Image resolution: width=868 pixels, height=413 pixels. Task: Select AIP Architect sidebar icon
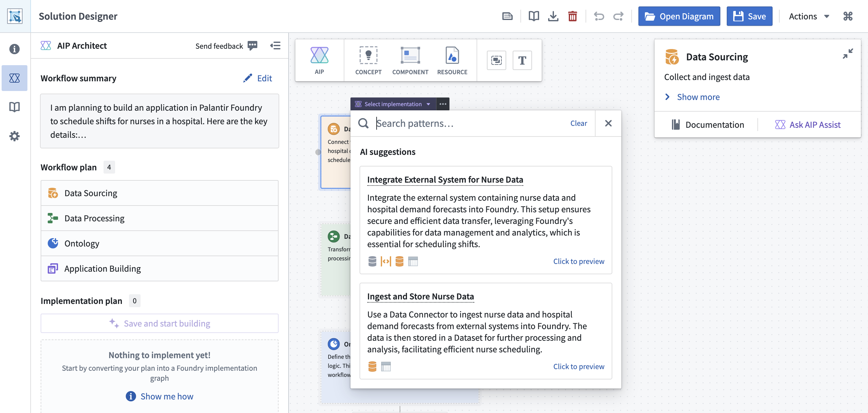tap(15, 78)
